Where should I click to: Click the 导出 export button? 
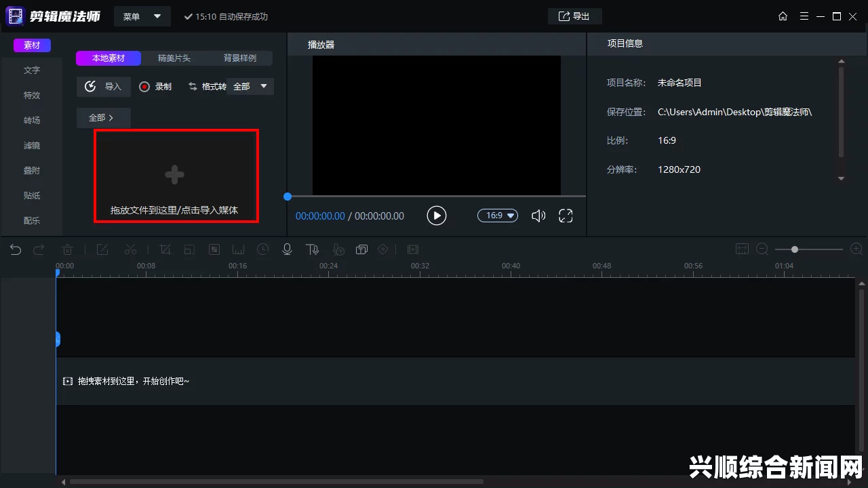pos(574,16)
